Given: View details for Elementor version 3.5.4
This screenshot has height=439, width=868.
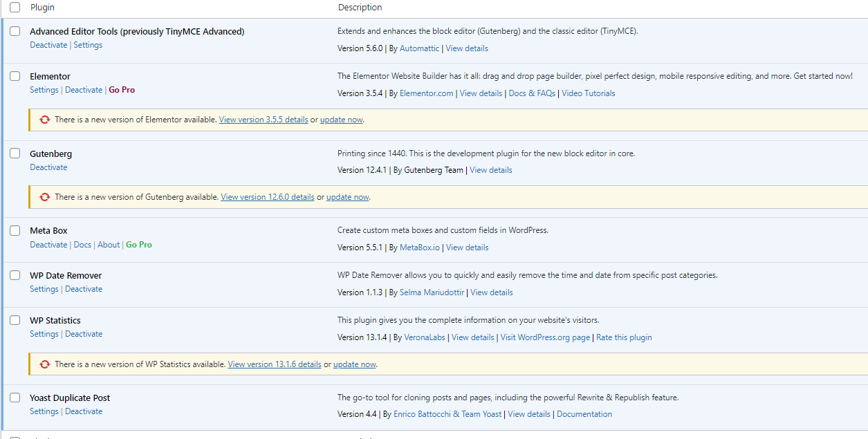Looking at the screenshot, I should click(x=481, y=93).
